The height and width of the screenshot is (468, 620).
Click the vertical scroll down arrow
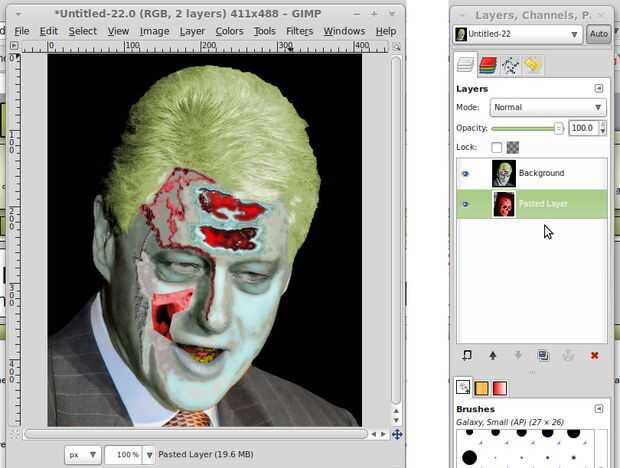pos(396,420)
